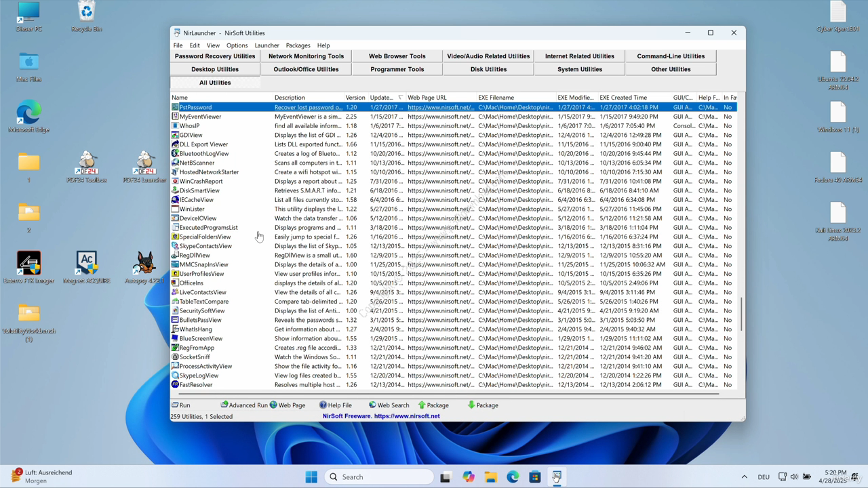Open the Launcher menu

click(267, 45)
